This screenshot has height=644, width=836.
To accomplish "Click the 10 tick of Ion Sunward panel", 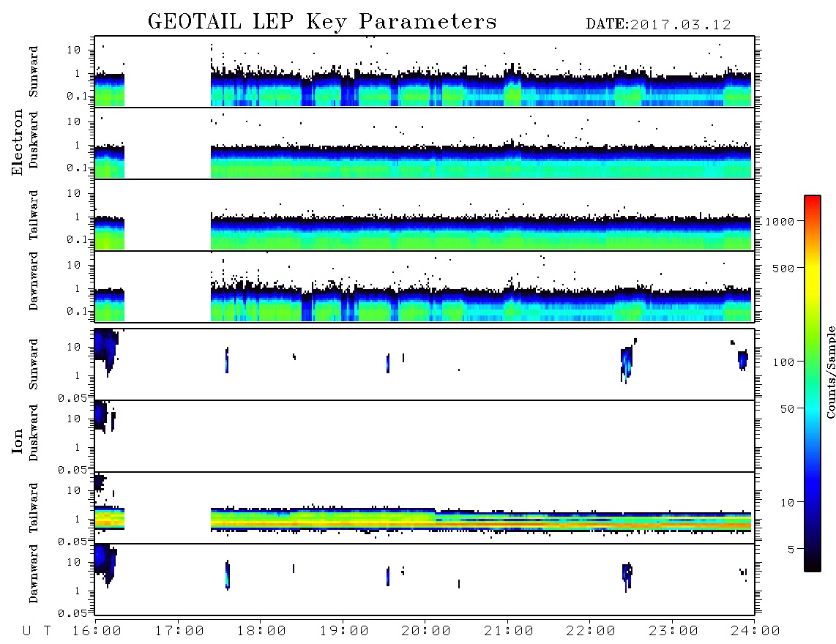I will (74, 348).
